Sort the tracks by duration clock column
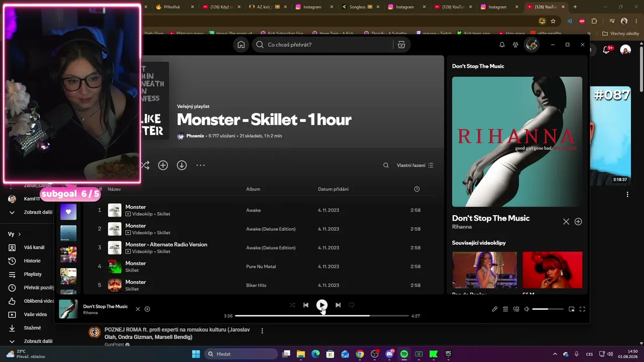 pyautogui.click(x=417, y=189)
